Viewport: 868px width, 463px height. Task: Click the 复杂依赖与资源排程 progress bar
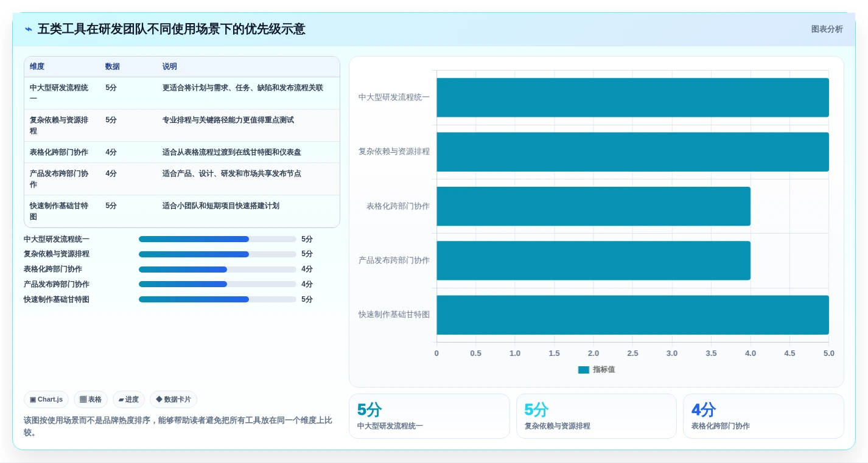click(x=217, y=254)
